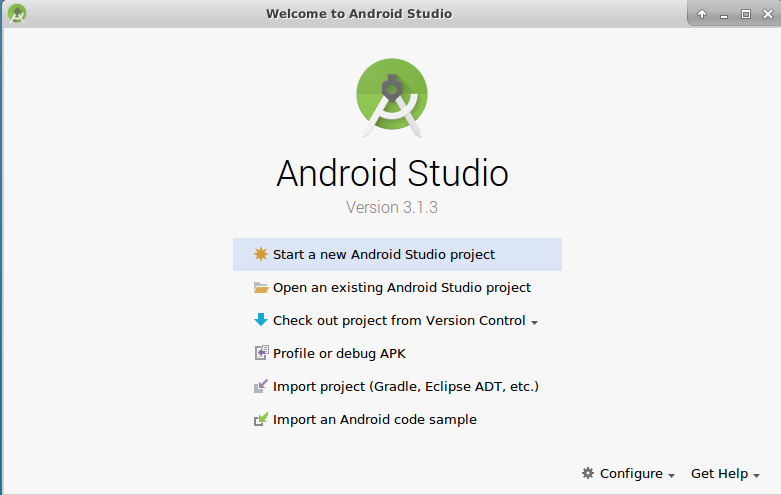
Task: Click the folder icon for opening existing project
Action: point(261,287)
